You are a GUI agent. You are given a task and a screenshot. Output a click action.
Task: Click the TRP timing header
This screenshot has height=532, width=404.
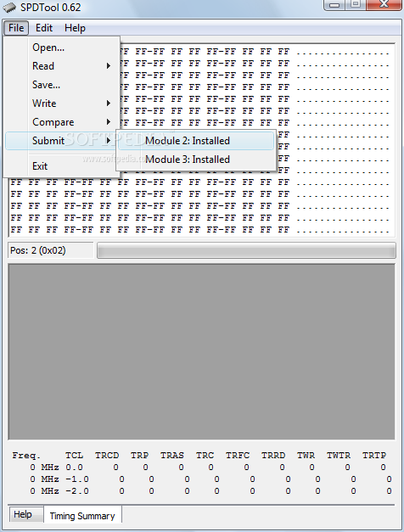139,456
